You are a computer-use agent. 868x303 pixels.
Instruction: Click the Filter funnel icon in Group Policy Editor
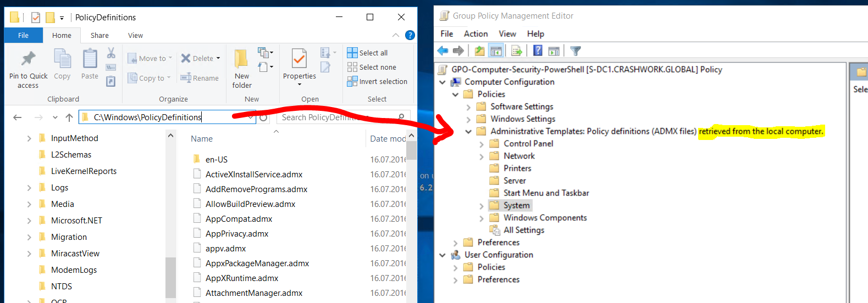(576, 51)
